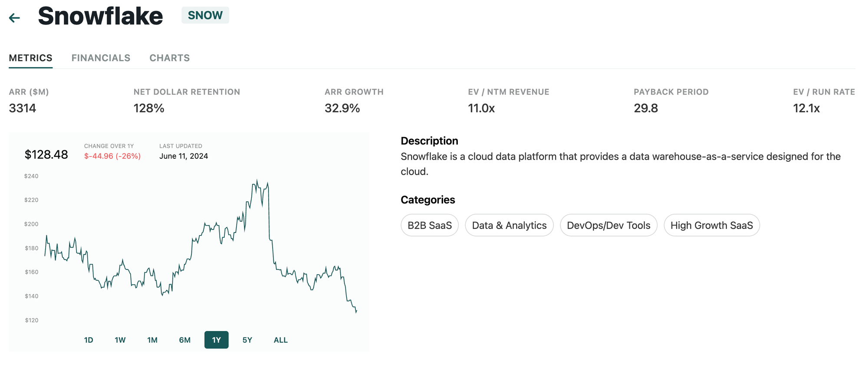Click the CHANGE OVER 1Y label
The image size is (868, 380).
109,146
